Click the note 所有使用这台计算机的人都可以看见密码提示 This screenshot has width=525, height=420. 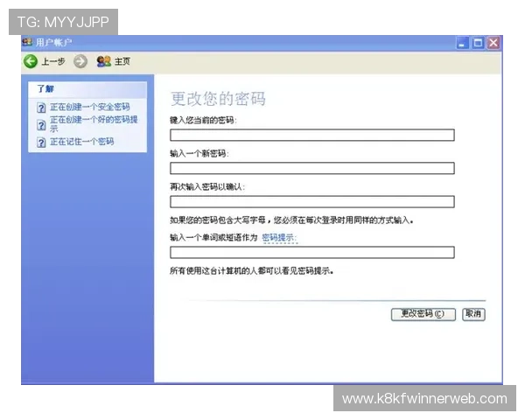point(251,271)
